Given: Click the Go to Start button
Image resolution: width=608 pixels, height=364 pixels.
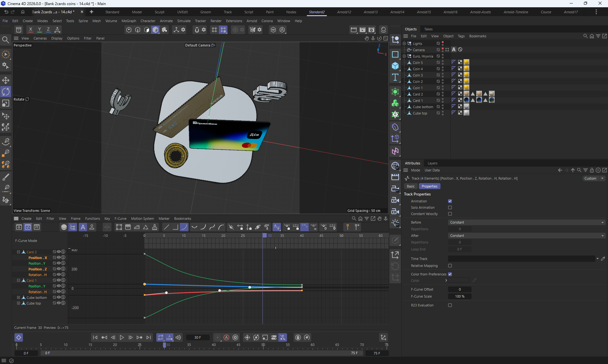Looking at the screenshot, I should pyautogui.click(x=95, y=337).
